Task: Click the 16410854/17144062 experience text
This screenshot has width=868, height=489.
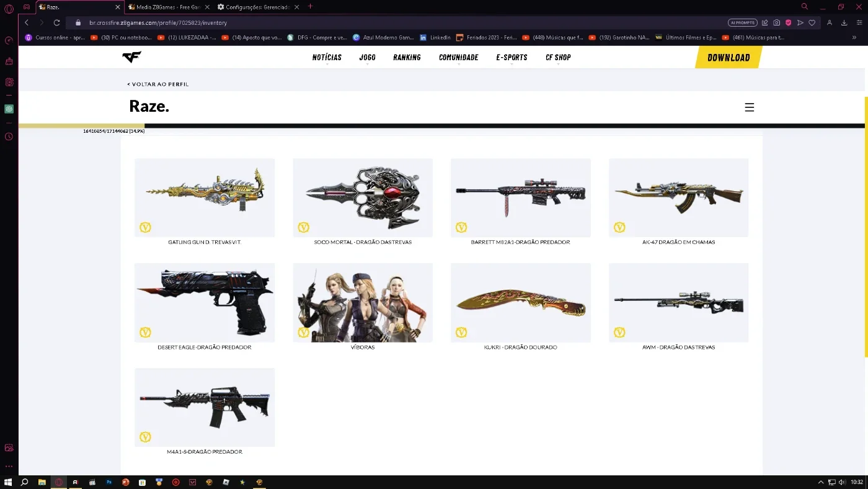Action: 113,132
